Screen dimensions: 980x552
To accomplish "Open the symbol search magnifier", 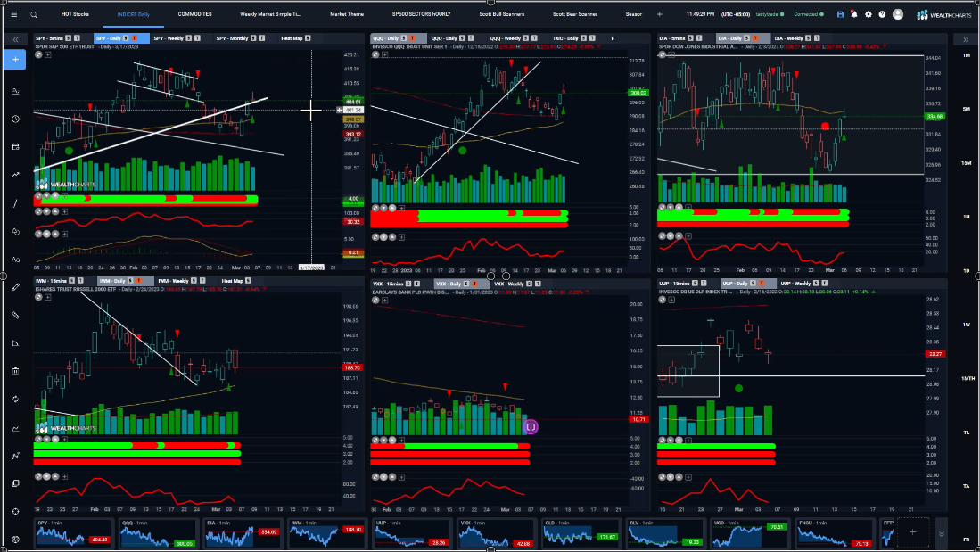I will pos(34,14).
